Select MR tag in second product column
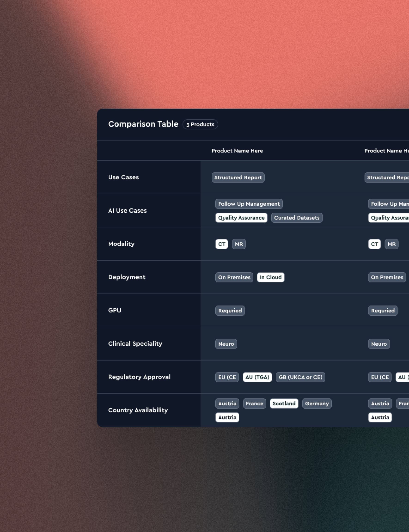 pos(391,244)
